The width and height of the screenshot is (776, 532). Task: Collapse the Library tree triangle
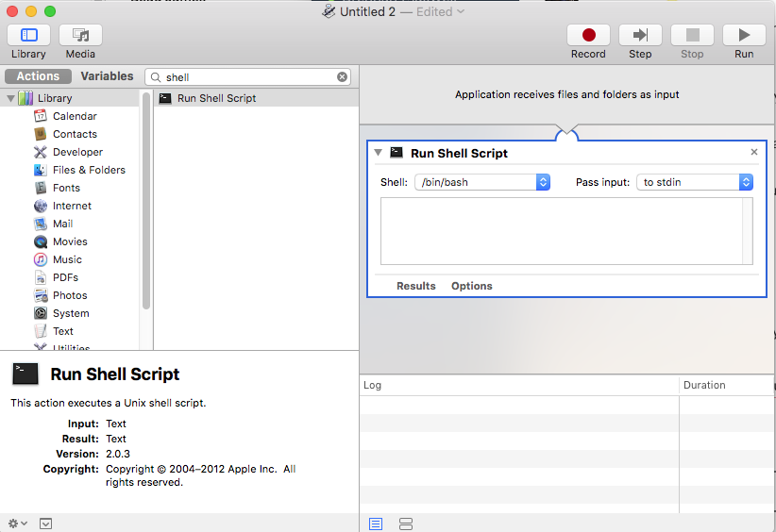[x=10, y=98]
